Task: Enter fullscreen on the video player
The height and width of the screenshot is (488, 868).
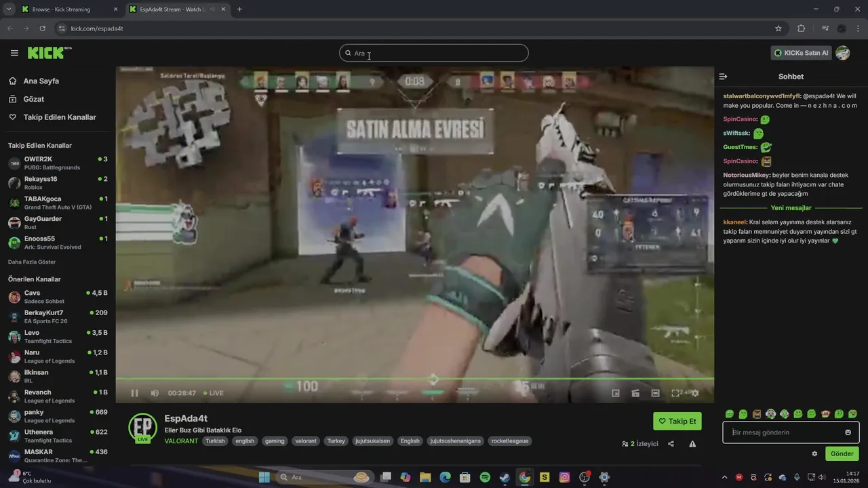Action: click(675, 393)
